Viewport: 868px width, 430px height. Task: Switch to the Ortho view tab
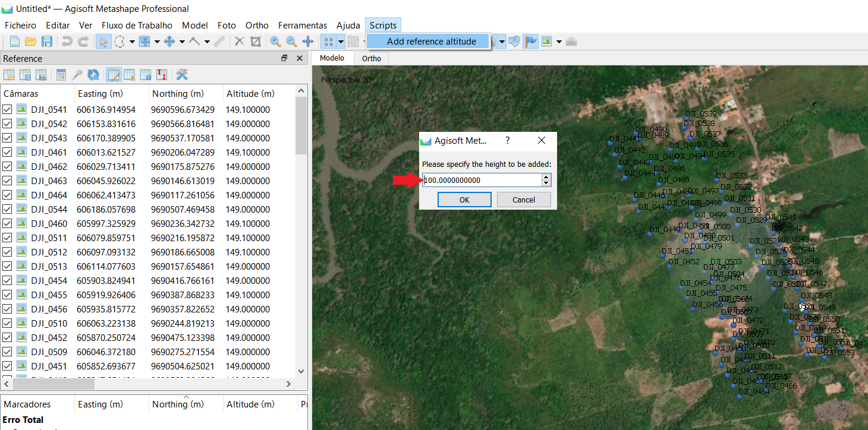pos(372,58)
